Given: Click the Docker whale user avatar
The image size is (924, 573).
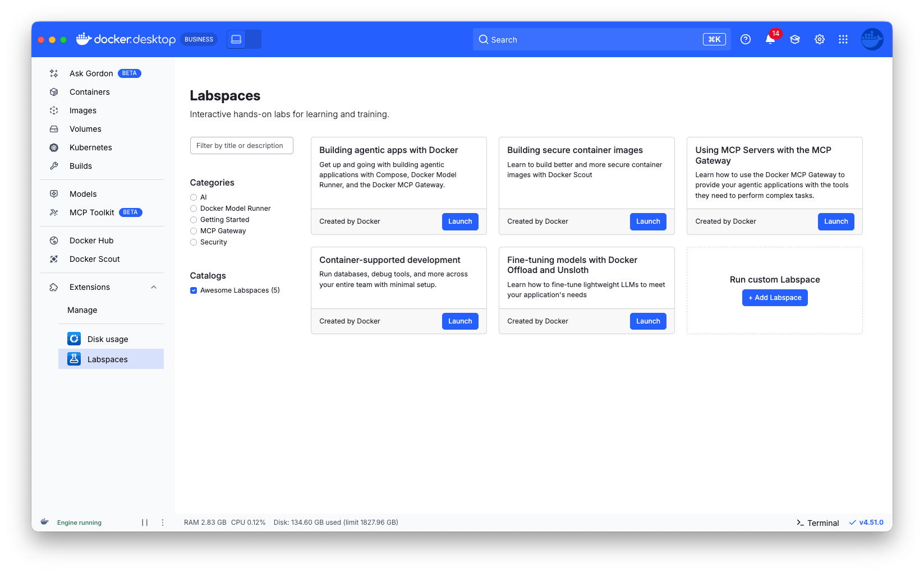Looking at the screenshot, I should pos(872,39).
